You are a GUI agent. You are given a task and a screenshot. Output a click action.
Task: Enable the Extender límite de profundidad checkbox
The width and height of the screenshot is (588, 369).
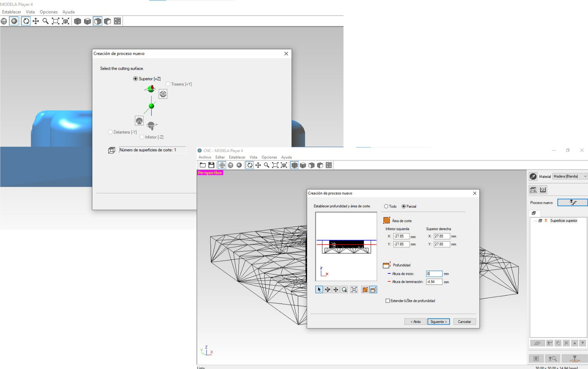coord(388,301)
